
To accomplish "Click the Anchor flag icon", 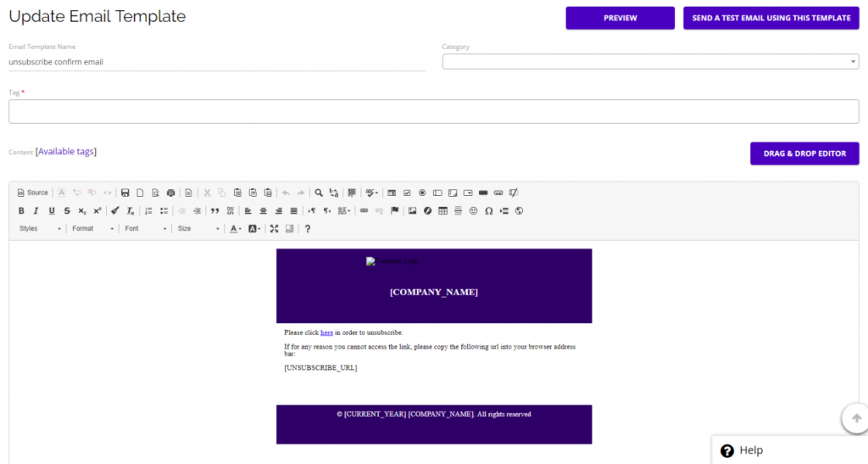I will [395, 210].
